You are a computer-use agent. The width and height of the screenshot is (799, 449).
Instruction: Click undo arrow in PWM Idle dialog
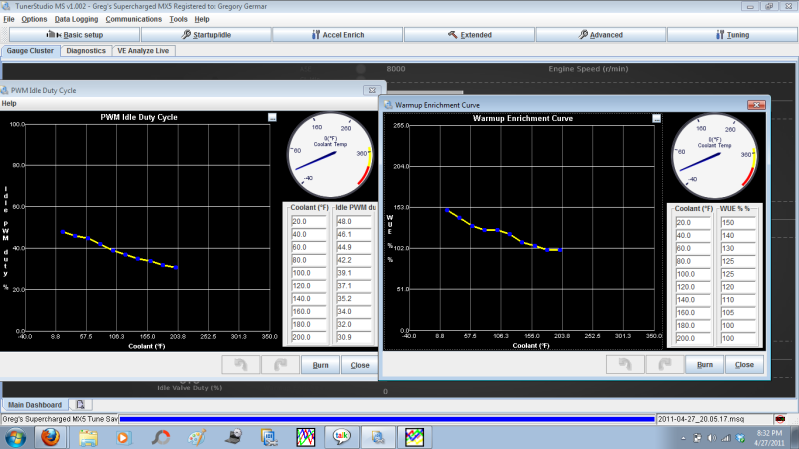[240, 365]
